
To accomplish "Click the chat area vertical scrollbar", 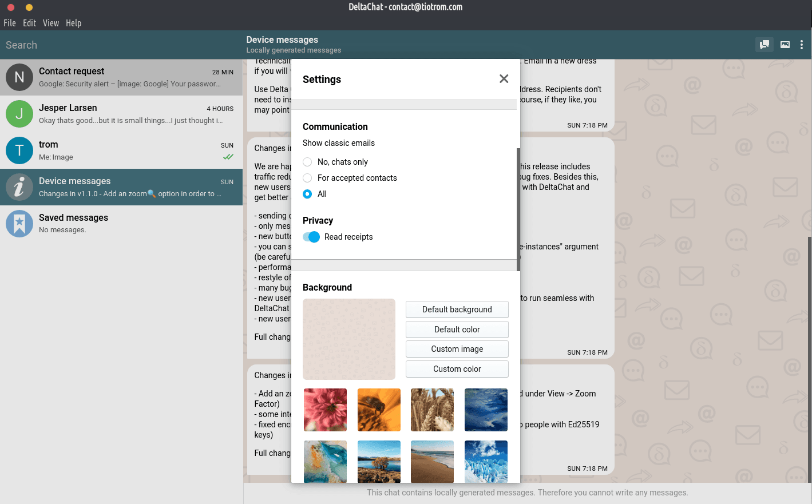I will pos(810,360).
